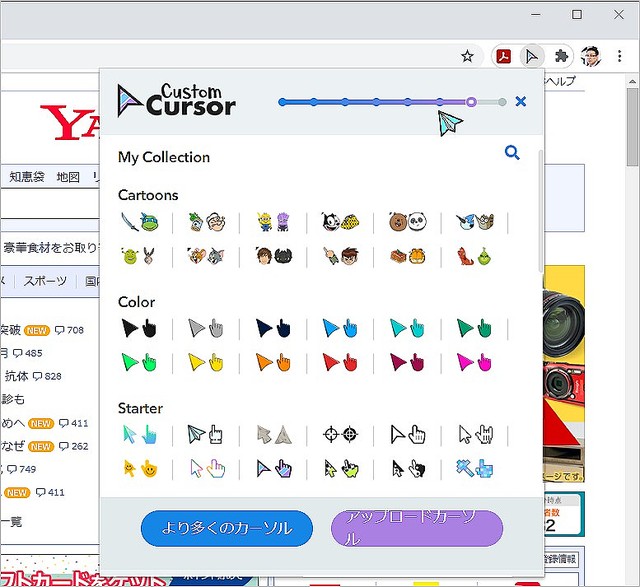Viewport: 640px width, 587px height.
Task: Click the Custom Cursor extension toolbar icon
Action: click(x=531, y=56)
